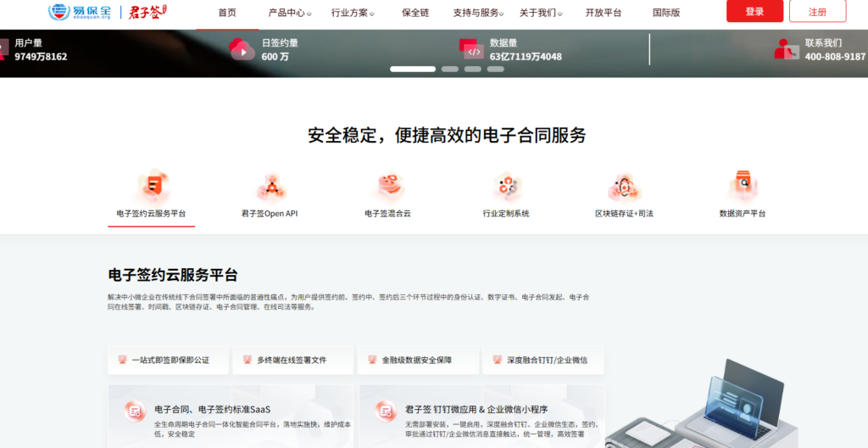Click the 多终端在线签署文件 feature box
Screen dimensions: 868x448
pos(292,360)
